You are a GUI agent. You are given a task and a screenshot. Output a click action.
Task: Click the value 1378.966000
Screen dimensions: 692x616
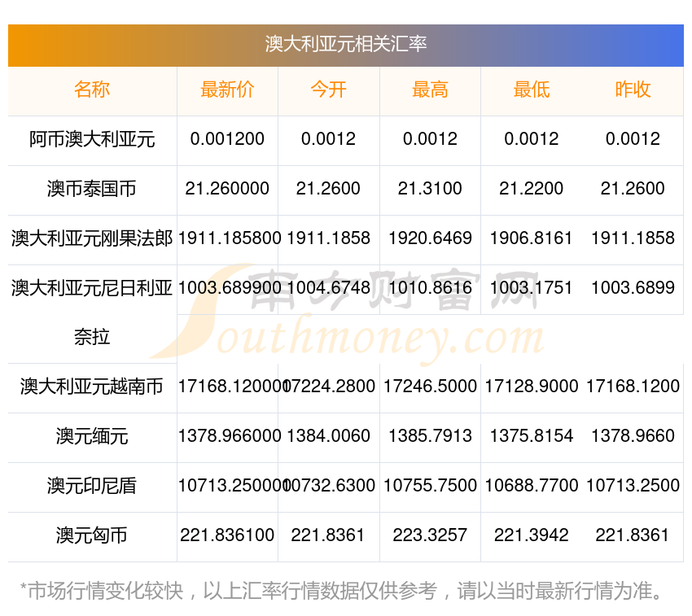[230, 436]
